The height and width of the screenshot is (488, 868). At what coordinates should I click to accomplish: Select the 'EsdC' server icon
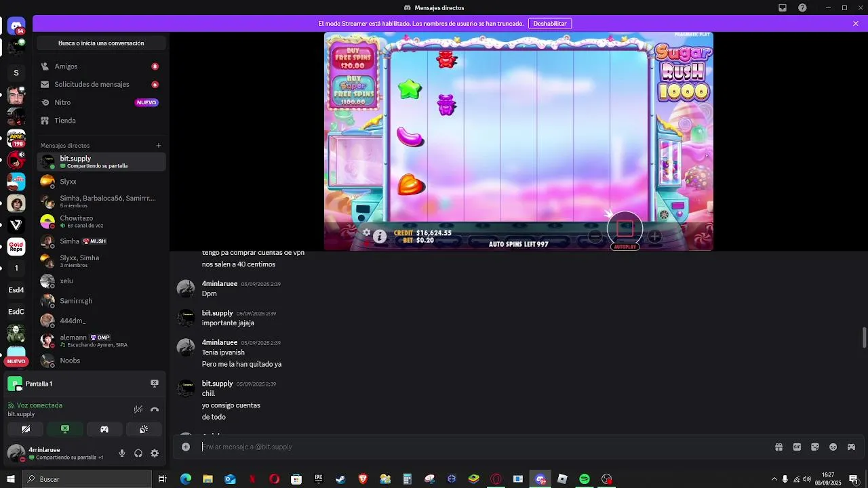tap(16, 312)
